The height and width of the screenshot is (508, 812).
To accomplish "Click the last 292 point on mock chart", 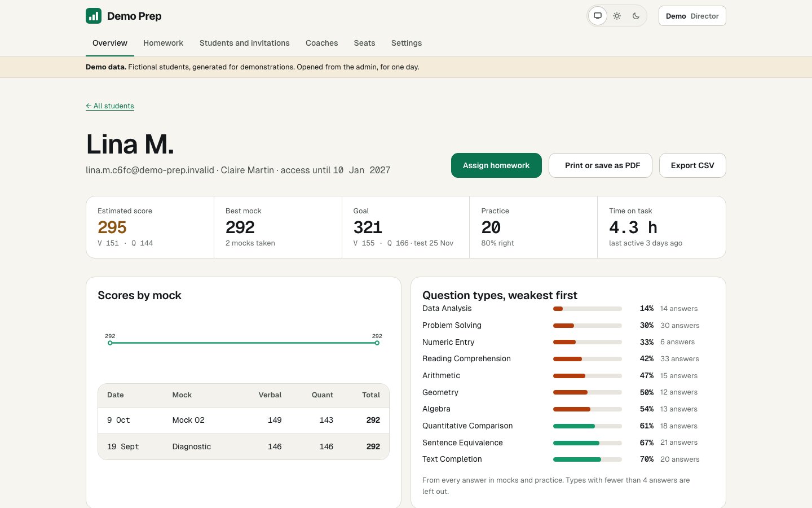I will click(377, 343).
